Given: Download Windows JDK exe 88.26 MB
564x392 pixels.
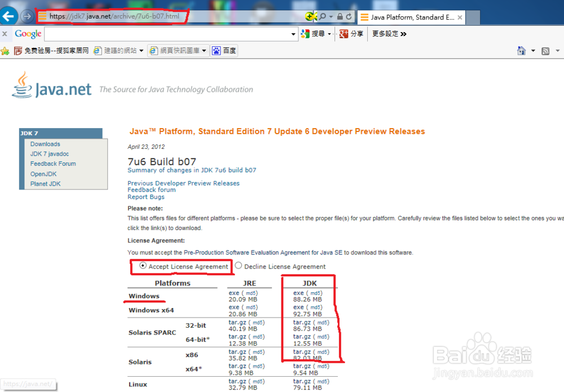Looking at the screenshot, I should 298,293.
